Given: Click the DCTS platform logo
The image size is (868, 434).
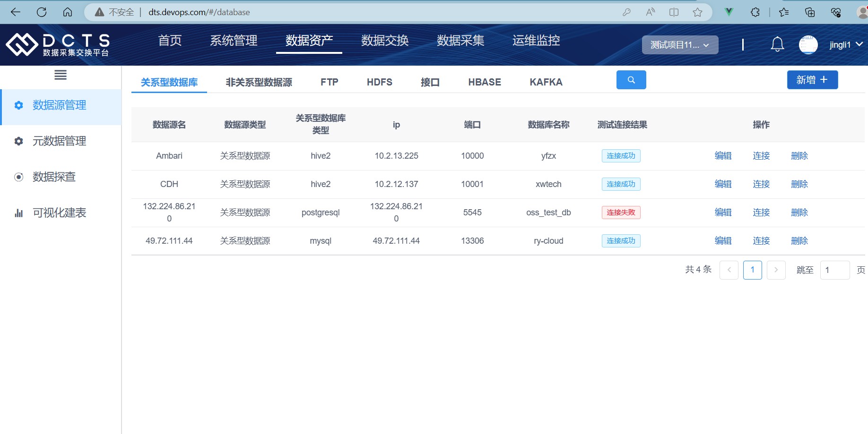Looking at the screenshot, I should click(x=58, y=45).
